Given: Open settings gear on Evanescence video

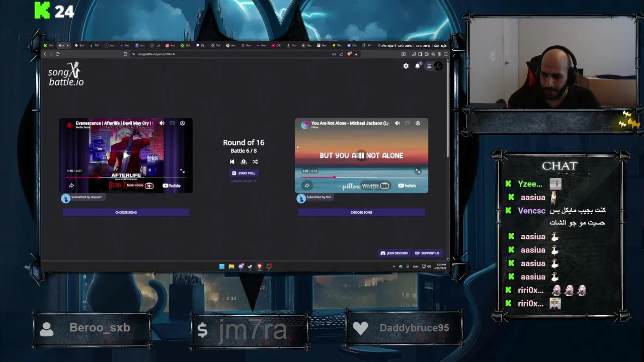Looking at the screenshot, I should [x=183, y=123].
